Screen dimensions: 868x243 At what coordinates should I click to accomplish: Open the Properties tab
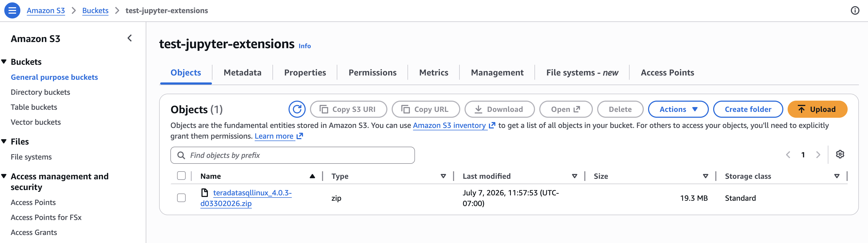click(x=305, y=72)
